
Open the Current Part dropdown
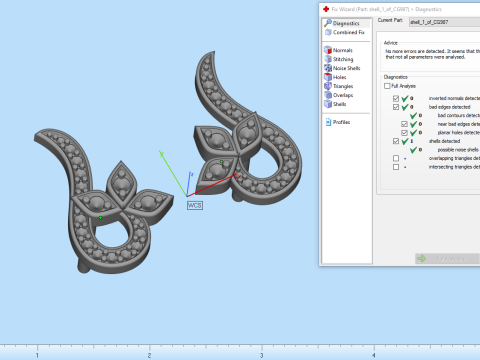[x=444, y=22]
